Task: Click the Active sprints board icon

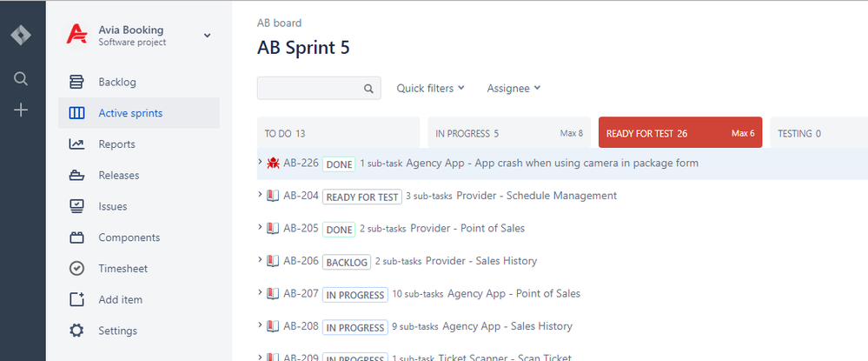Action: pyautogui.click(x=76, y=113)
